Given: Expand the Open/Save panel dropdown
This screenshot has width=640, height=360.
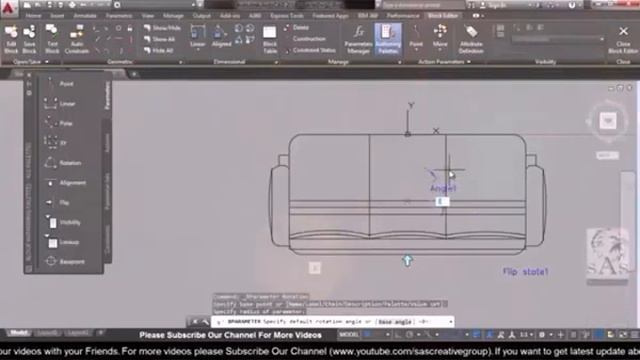Looking at the screenshot, I should pyautogui.click(x=47, y=62).
